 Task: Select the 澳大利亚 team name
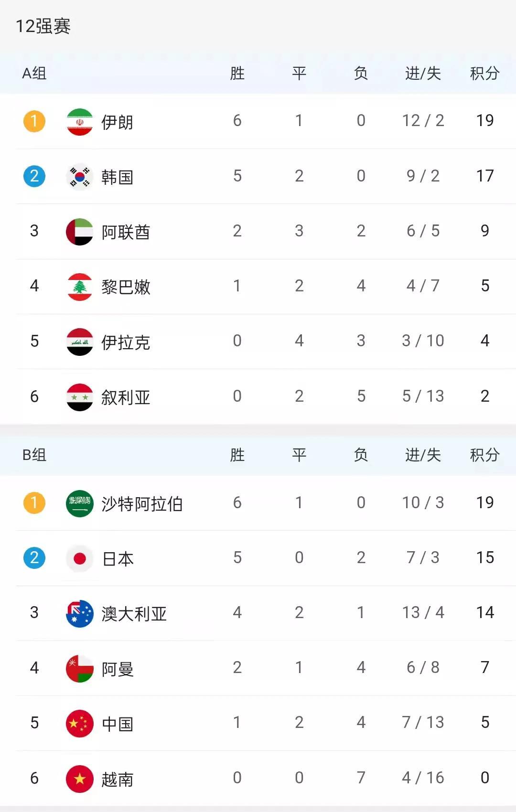tap(134, 614)
